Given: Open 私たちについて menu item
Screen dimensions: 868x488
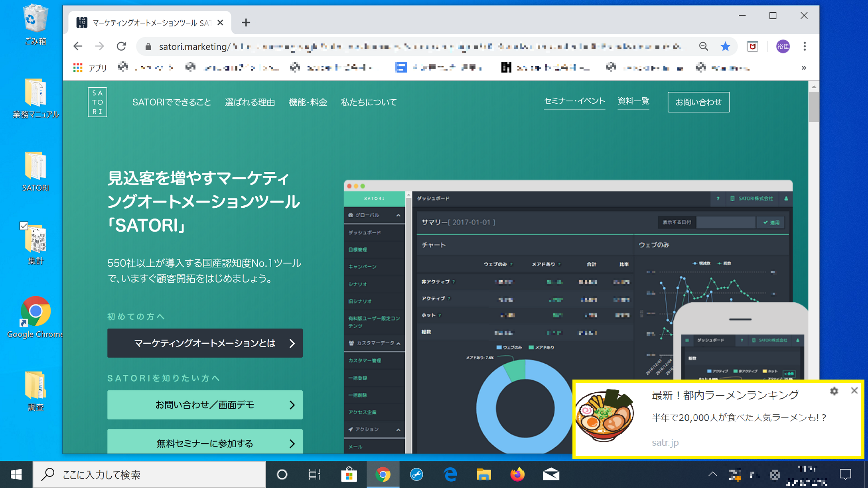Looking at the screenshot, I should 369,102.
